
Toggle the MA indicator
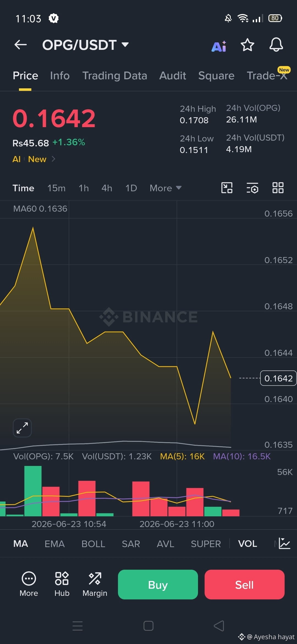pyautogui.click(x=21, y=544)
